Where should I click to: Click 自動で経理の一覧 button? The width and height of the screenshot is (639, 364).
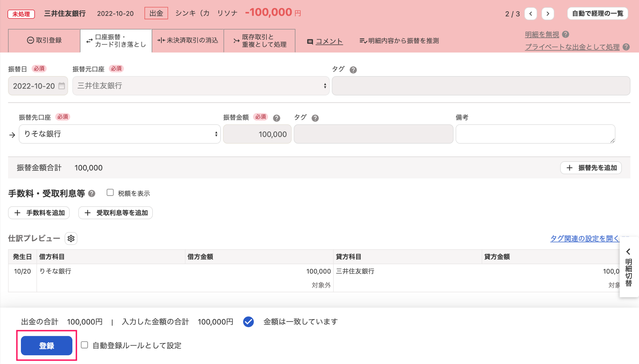(598, 13)
